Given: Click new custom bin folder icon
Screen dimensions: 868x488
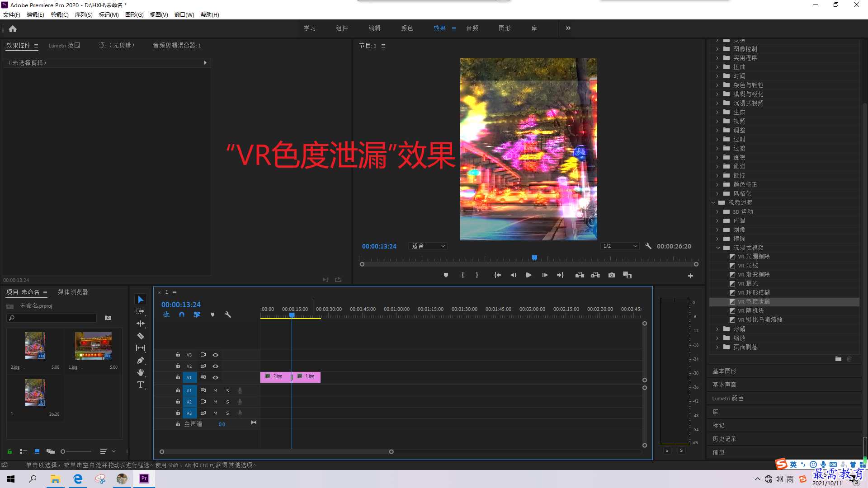Looking at the screenshot, I should tap(838, 359).
